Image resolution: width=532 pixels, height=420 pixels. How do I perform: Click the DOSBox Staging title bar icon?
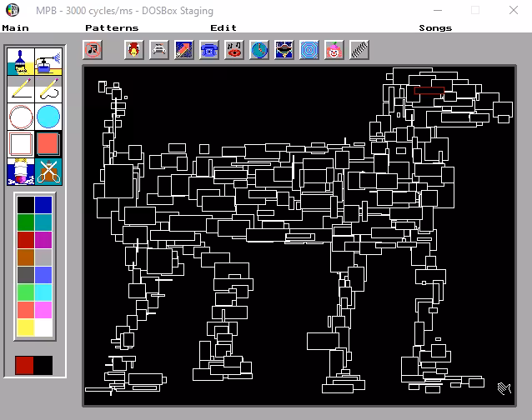13,10
